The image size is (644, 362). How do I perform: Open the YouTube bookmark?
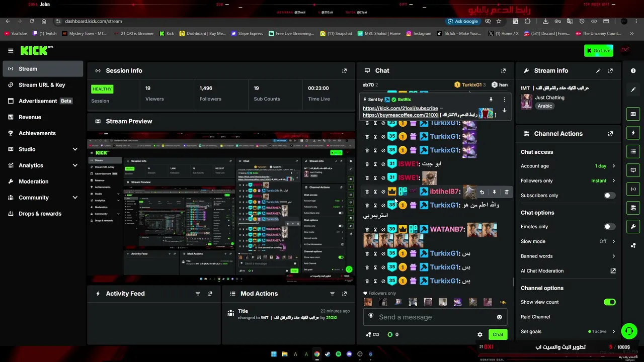[x=16, y=34]
